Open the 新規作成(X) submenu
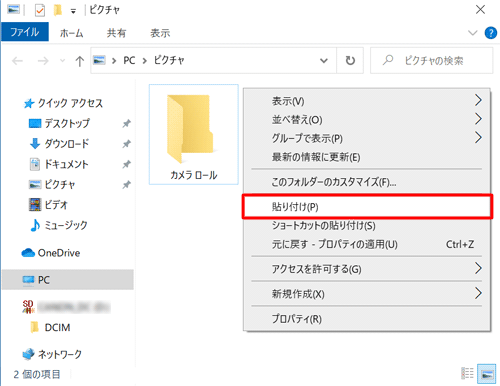 coord(367,294)
